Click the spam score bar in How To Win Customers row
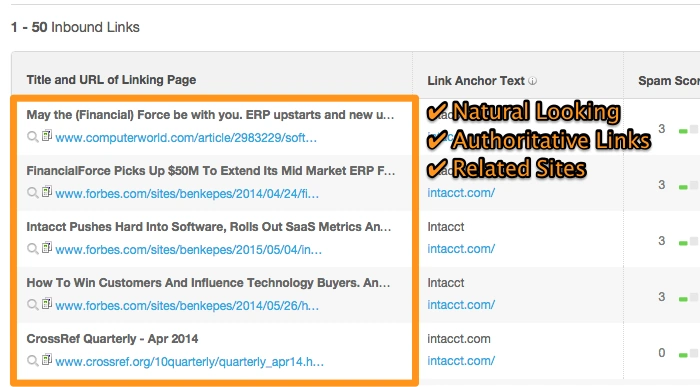Screen dimensions: 700x387 click(689, 298)
